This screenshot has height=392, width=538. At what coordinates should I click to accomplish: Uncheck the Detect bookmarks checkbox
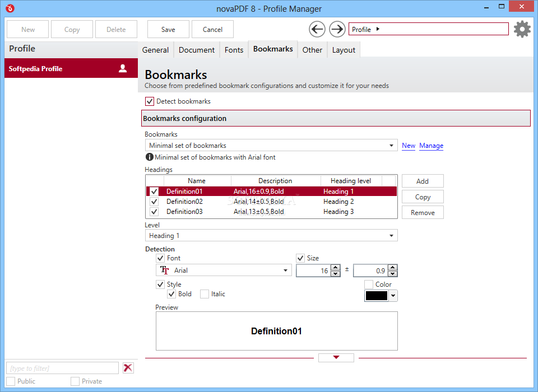click(149, 101)
